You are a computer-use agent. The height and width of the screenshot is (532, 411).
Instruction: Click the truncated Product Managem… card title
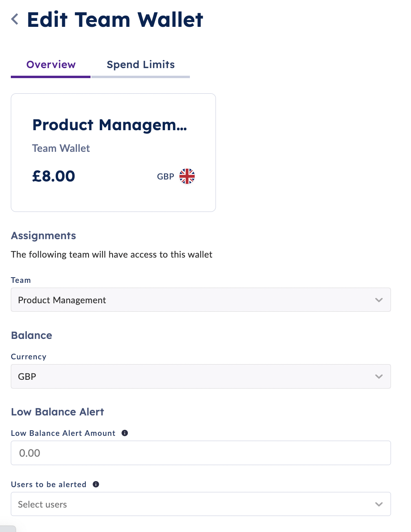pos(110,125)
